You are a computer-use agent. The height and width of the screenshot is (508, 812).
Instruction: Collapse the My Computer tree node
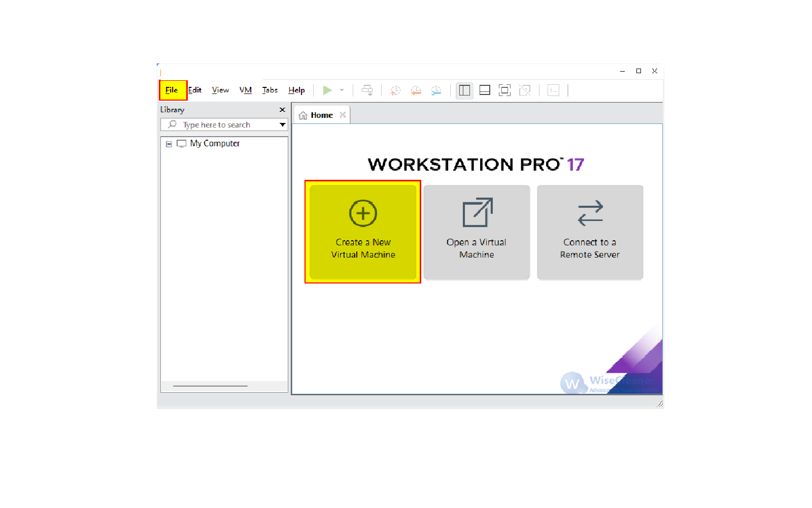[x=169, y=144]
